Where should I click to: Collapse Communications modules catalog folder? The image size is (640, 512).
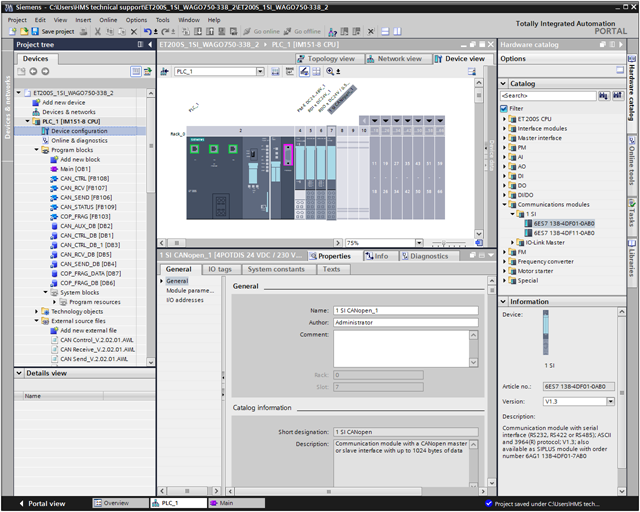504,205
